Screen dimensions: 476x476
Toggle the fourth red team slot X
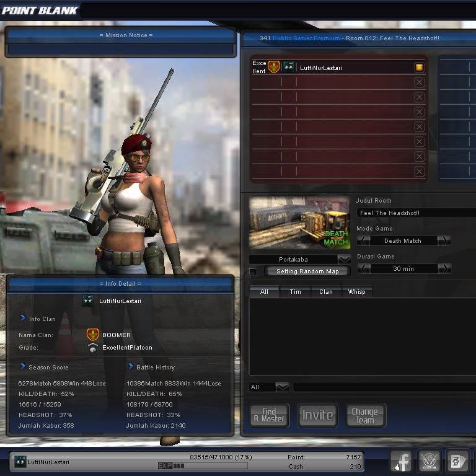click(419, 112)
